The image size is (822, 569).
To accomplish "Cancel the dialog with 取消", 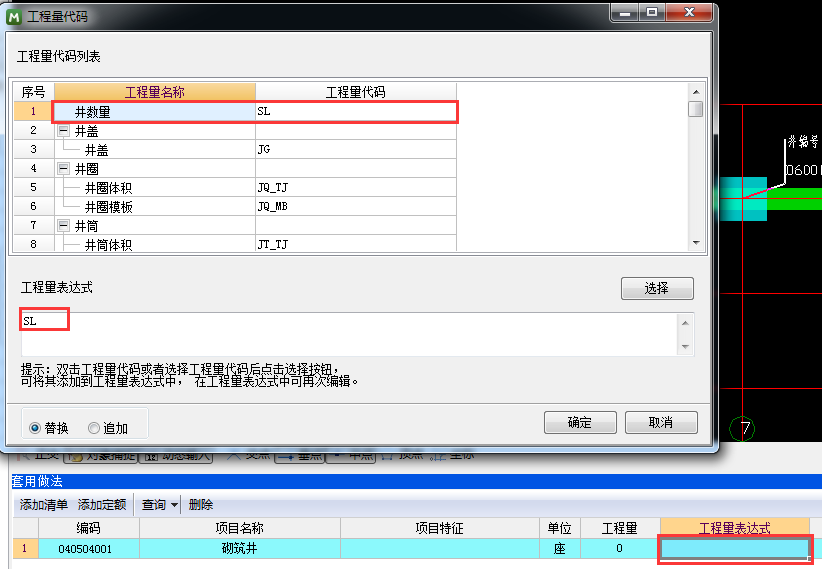I will 660,422.
